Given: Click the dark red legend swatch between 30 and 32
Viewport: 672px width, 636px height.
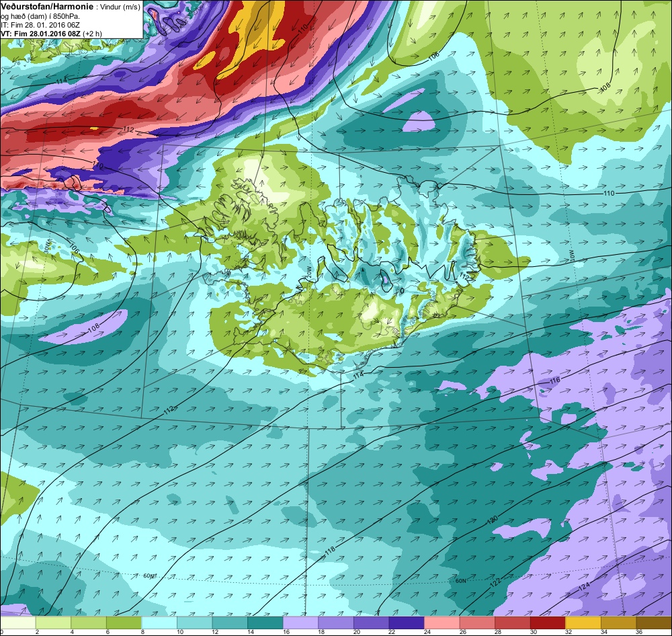Looking at the screenshot, I should (548, 623).
